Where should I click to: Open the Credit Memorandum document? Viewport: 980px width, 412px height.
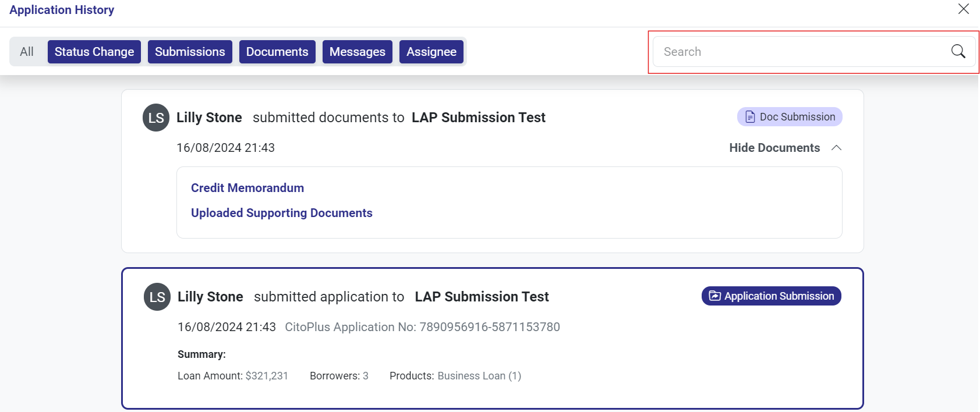point(247,188)
